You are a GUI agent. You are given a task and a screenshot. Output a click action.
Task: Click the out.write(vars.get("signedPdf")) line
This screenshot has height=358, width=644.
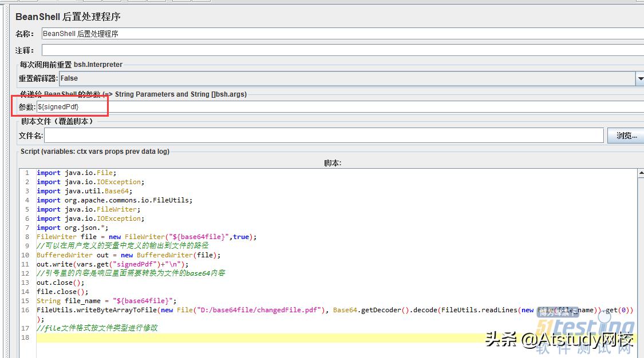tap(112, 264)
